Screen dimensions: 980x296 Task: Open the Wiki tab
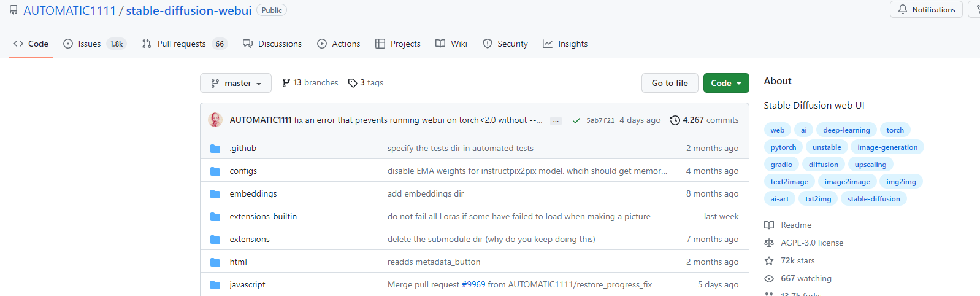[x=451, y=44]
